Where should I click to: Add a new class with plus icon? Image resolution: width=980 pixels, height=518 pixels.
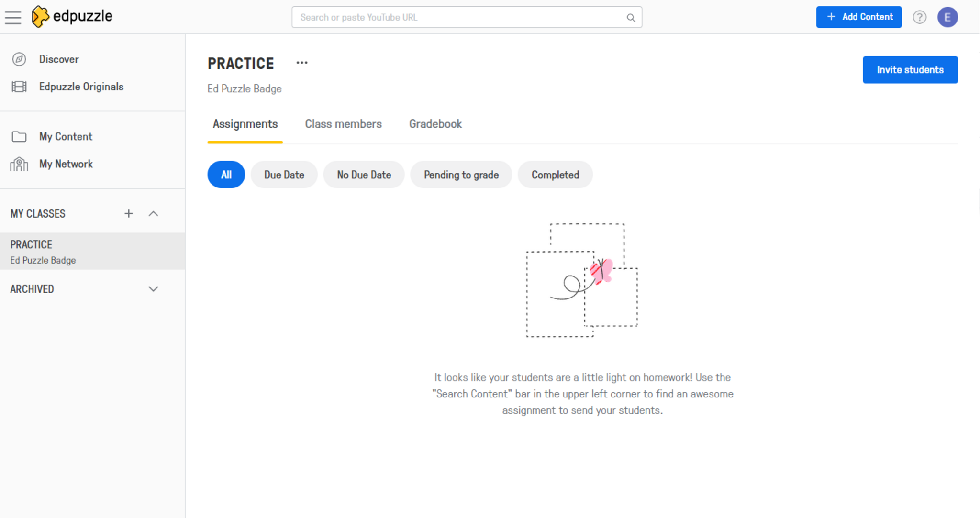[x=128, y=214]
